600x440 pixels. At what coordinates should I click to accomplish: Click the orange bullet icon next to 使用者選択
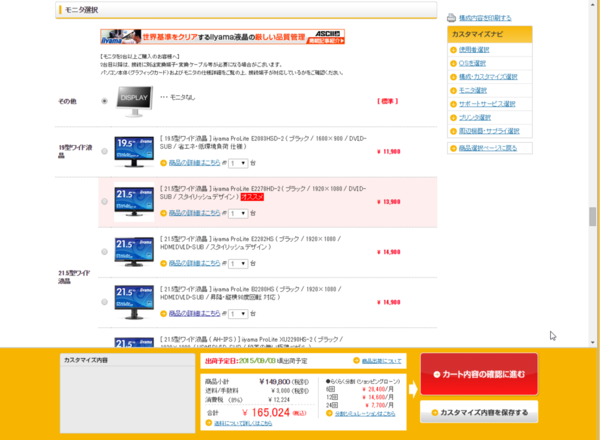pyautogui.click(x=453, y=50)
